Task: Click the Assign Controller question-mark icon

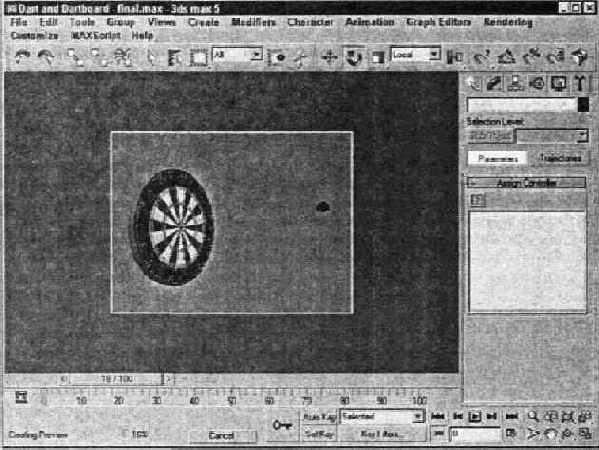Action: tap(478, 199)
